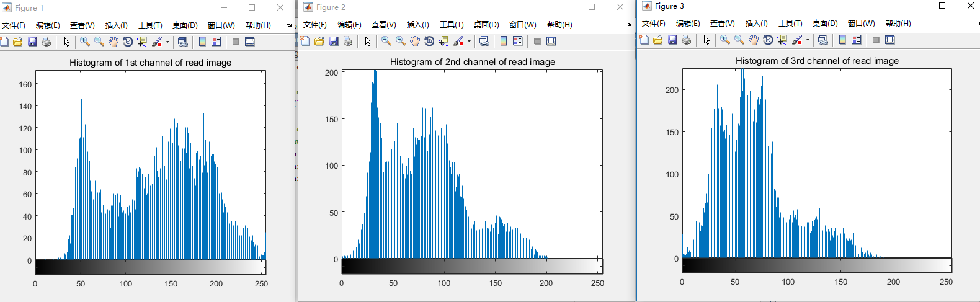
Task: Click Hide Plot Tools button in Figure 1
Action: [x=236, y=42]
